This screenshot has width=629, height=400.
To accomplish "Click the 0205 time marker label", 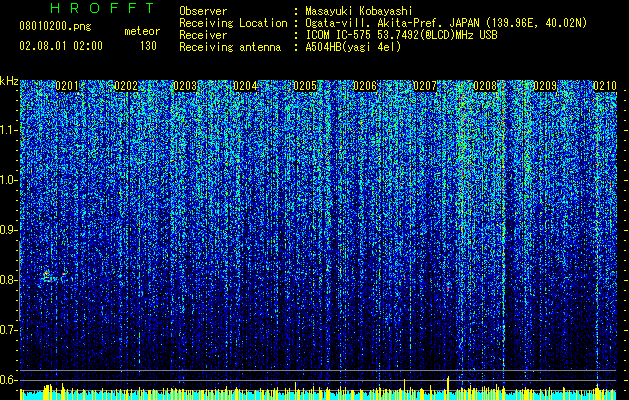I will point(305,86).
